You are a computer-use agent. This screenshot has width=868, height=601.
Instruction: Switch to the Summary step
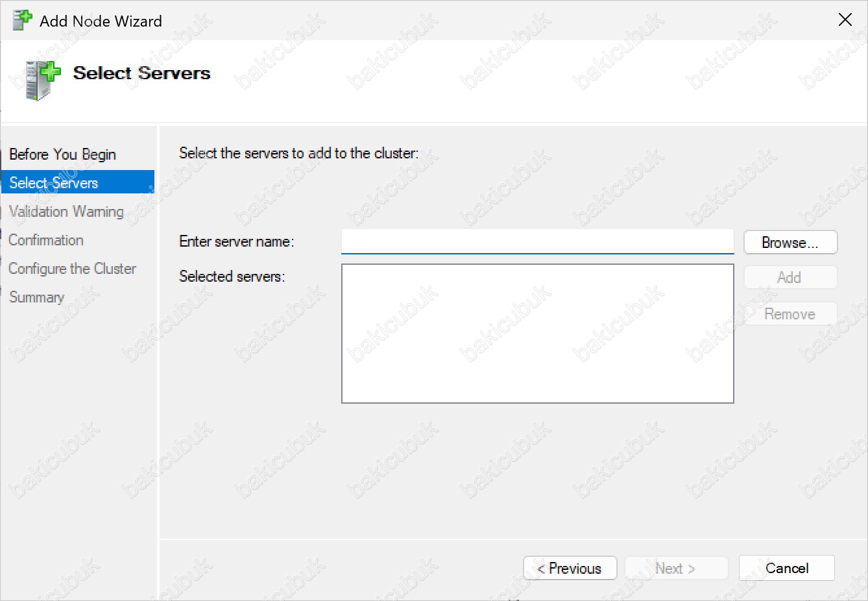pyautogui.click(x=37, y=297)
